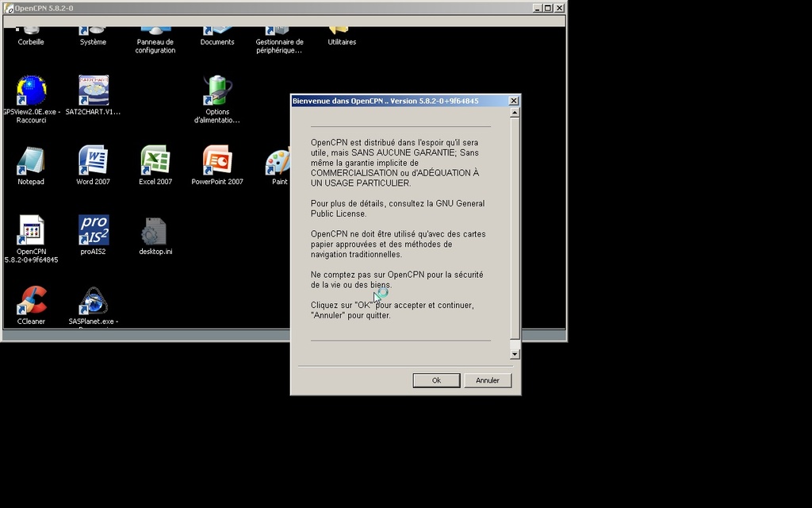Select the SASPlanet.exe shortcut icon
Viewport: 812px width, 508px height.
94,300
